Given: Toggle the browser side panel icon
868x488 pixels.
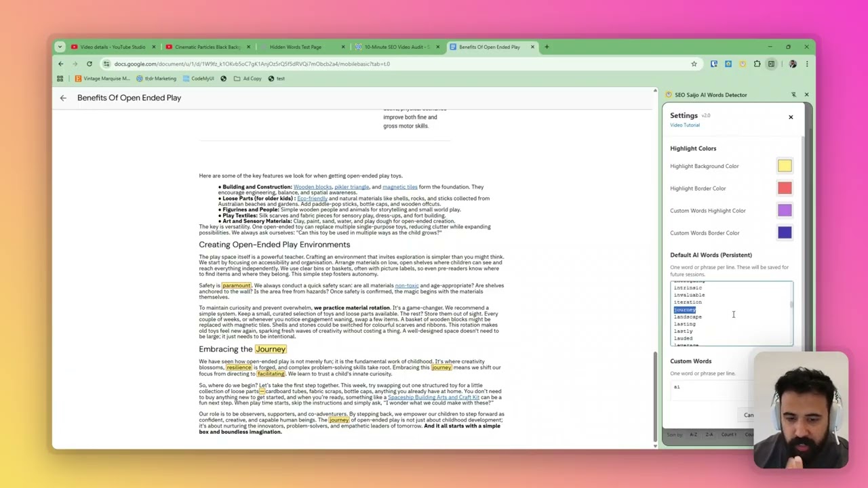Looking at the screenshot, I should (x=771, y=64).
